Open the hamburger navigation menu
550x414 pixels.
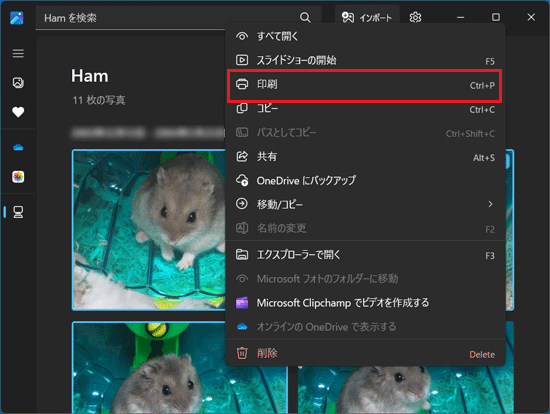coord(18,54)
